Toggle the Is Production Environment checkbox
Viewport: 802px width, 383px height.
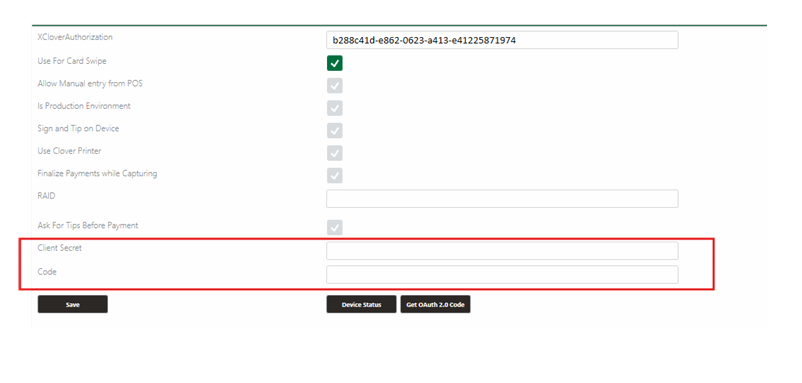pyautogui.click(x=335, y=108)
